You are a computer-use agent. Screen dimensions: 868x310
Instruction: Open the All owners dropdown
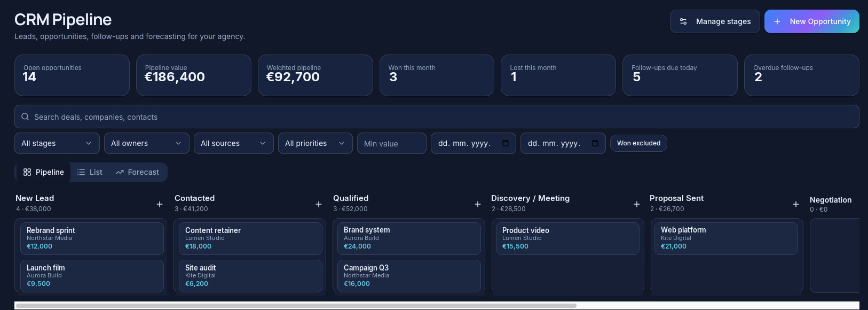tap(147, 143)
